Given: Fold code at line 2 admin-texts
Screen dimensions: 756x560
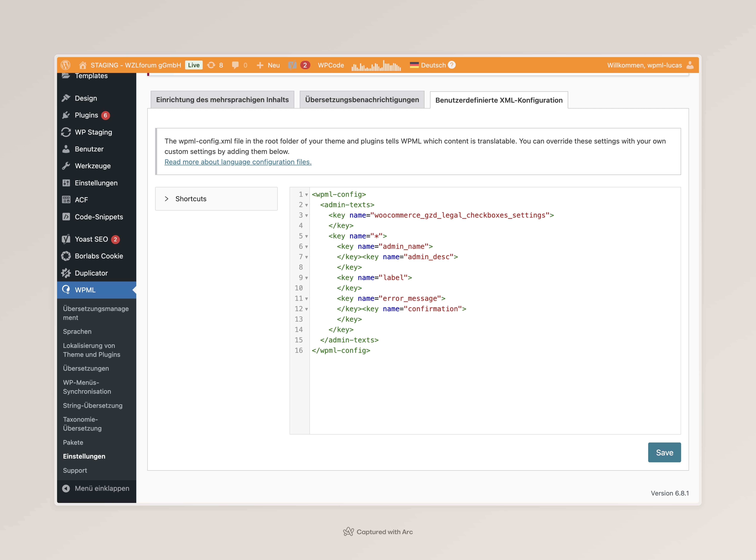Looking at the screenshot, I should [306, 205].
